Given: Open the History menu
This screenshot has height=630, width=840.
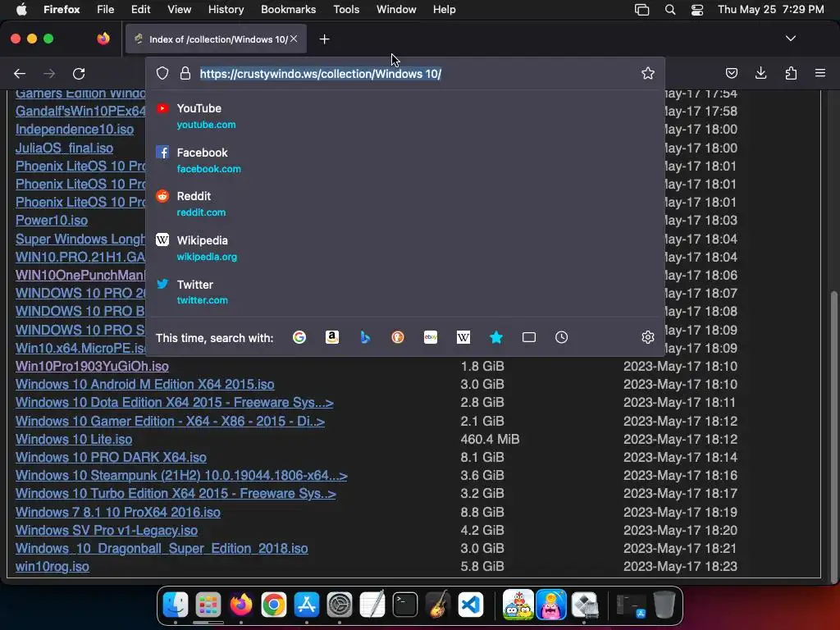Looking at the screenshot, I should pyautogui.click(x=226, y=9).
